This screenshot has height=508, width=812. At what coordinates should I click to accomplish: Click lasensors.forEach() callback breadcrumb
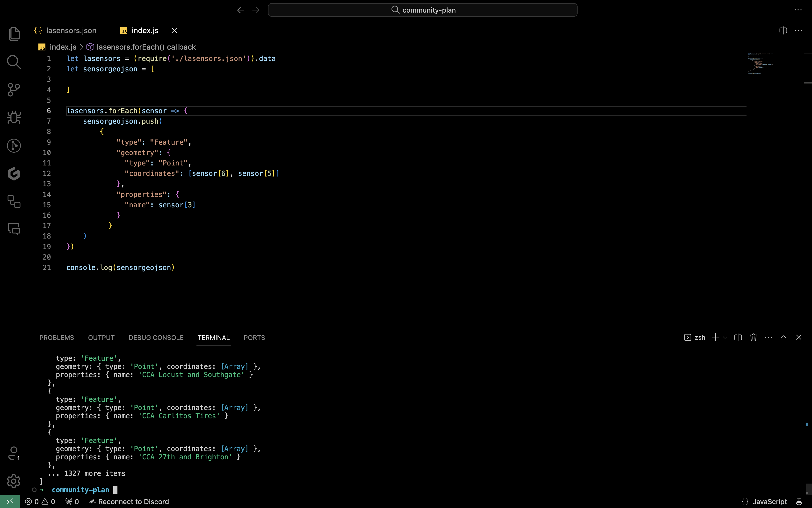146,47
